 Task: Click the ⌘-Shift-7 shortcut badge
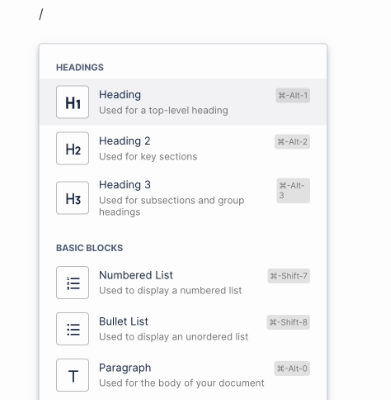[x=289, y=276]
